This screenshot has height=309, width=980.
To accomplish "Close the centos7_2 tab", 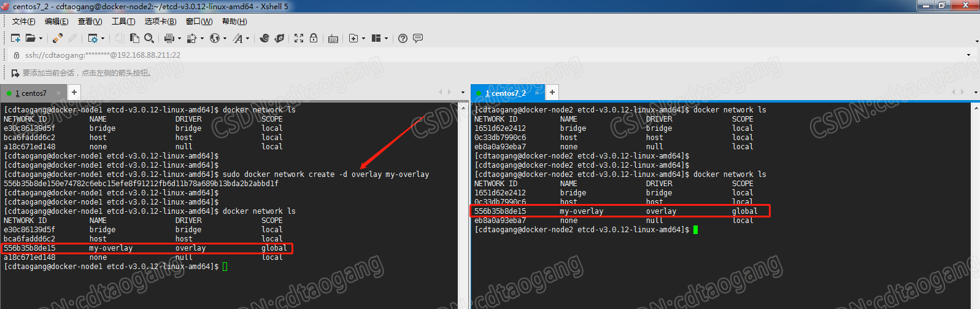I will (x=537, y=93).
